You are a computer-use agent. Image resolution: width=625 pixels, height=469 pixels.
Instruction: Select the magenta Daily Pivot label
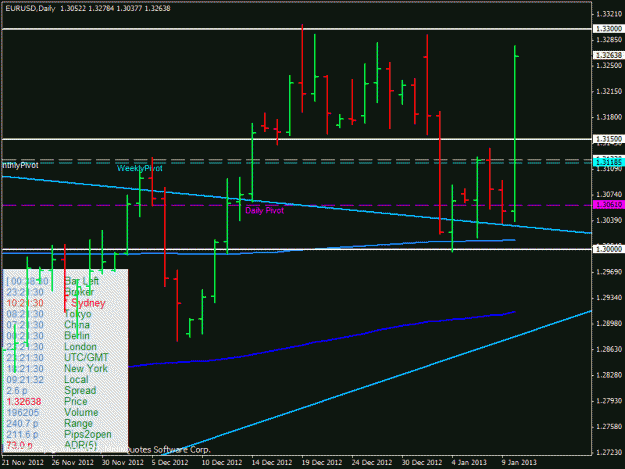coord(264,210)
